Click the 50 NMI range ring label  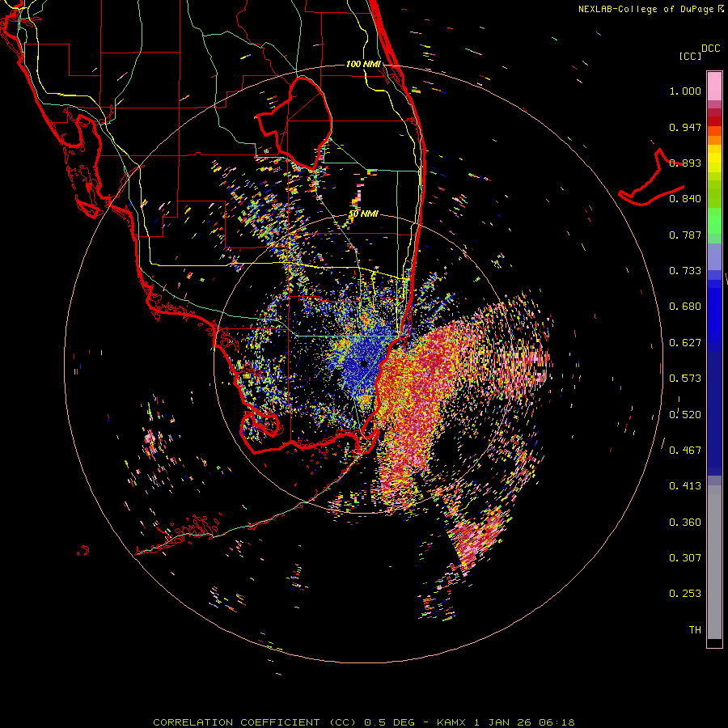[x=363, y=214]
